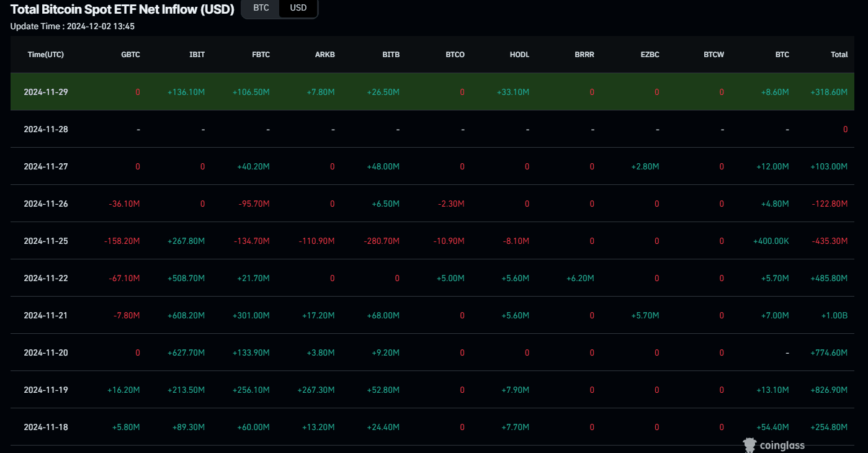This screenshot has width=868, height=453.
Task: Click the +508.70M IBIT value
Action: tap(186, 278)
